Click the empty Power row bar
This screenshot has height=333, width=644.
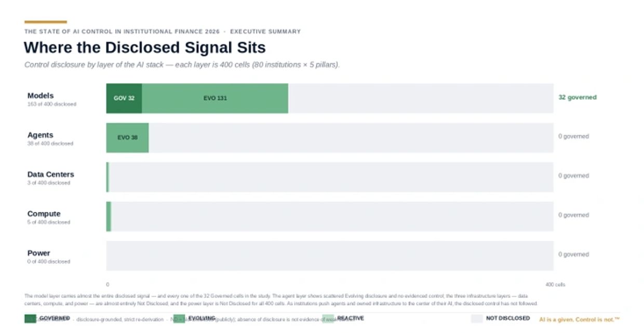(x=330, y=256)
